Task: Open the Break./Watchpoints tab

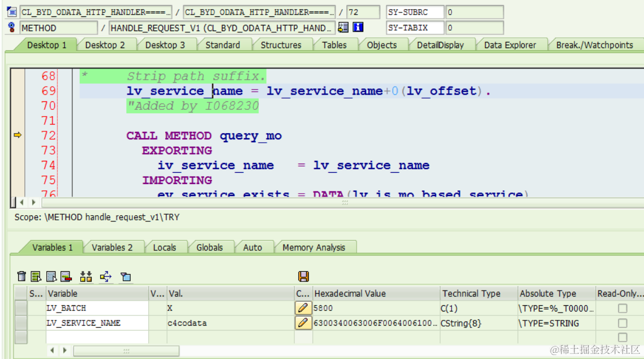Action: pyautogui.click(x=595, y=45)
